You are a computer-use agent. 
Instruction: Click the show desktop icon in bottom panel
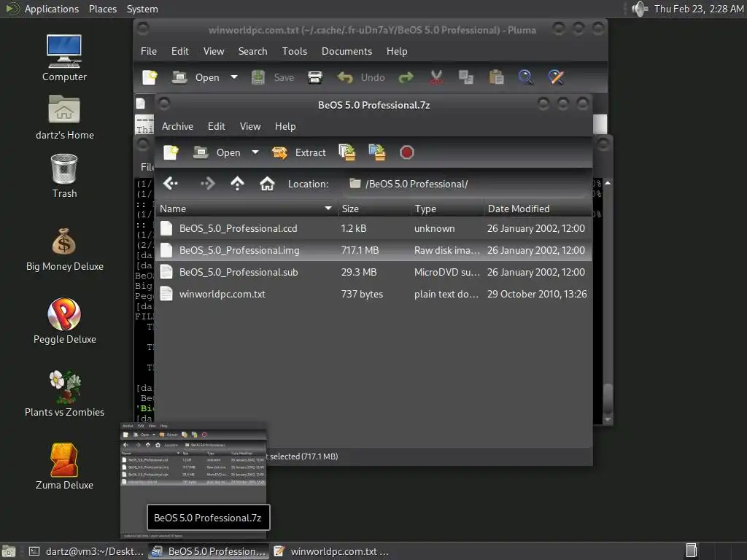(x=9, y=551)
